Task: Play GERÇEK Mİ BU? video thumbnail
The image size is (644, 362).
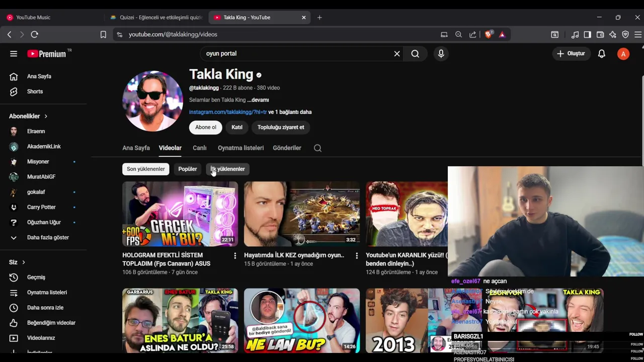Action: pos(180,214)
